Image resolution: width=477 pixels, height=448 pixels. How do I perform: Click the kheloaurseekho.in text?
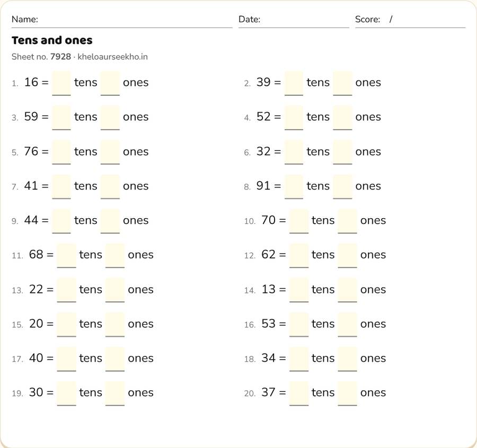coord(112,57)
